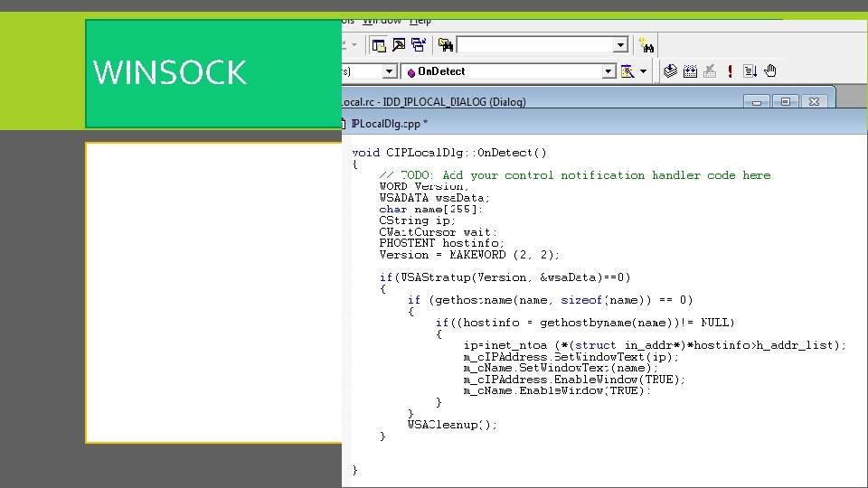Click the 'm_cIPAddress.EnableWindow(TRUE);' line
This screenshot has width=868, height=488.
click(575, 380)
